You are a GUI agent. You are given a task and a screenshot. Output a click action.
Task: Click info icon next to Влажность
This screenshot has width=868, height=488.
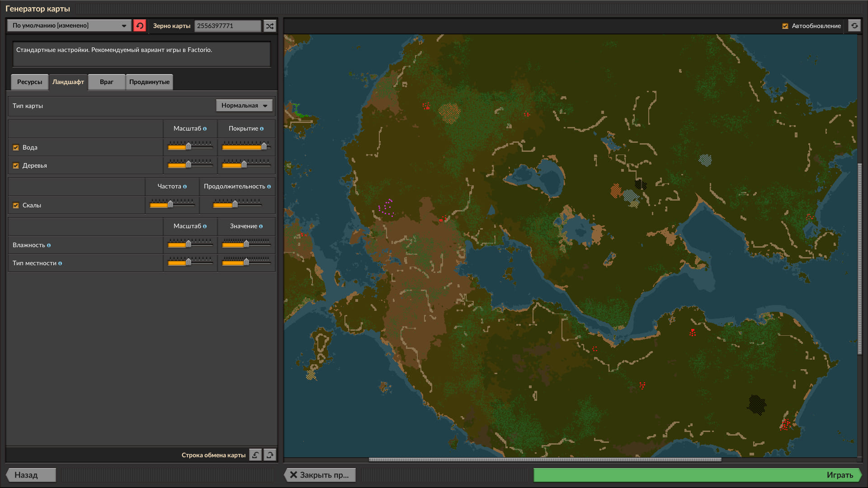click(x=49, y=245)
